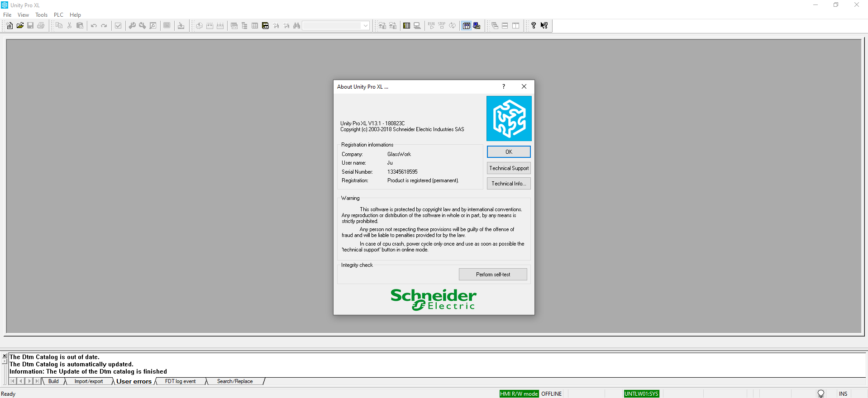Click the PLC rack toolbar icon
The image size is (868, 398).
[406, 26]
